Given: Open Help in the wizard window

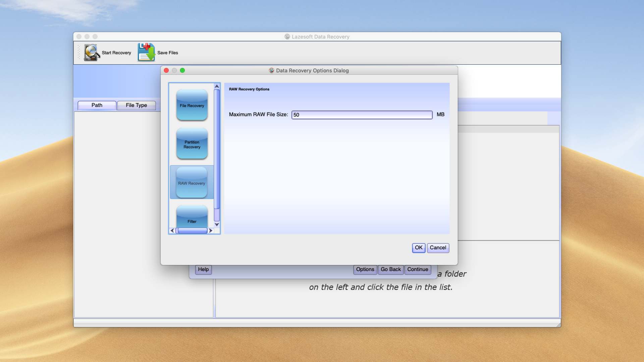Looking at the screenshot, I should 203,269.
